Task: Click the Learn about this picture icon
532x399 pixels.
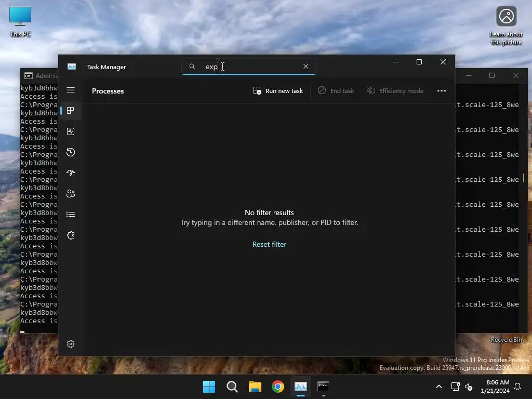Action: click(x=506, y=26)
